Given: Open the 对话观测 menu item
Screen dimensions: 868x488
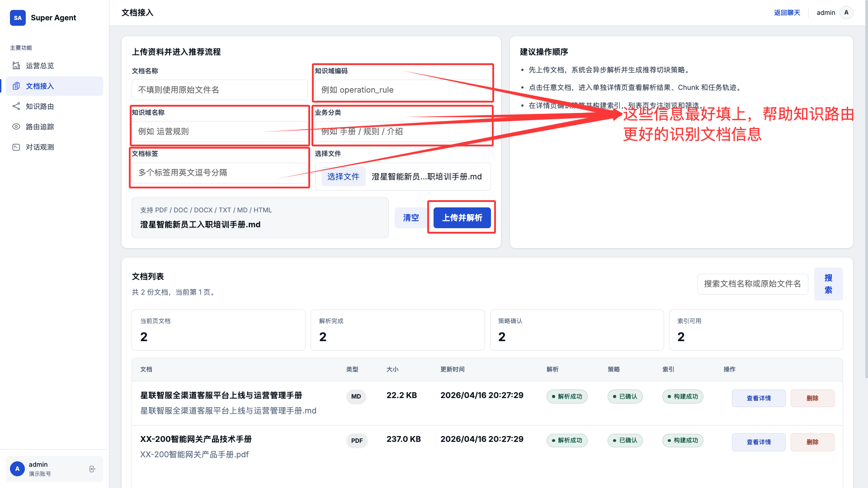Looking at the screenshot, I should [40, 147].
